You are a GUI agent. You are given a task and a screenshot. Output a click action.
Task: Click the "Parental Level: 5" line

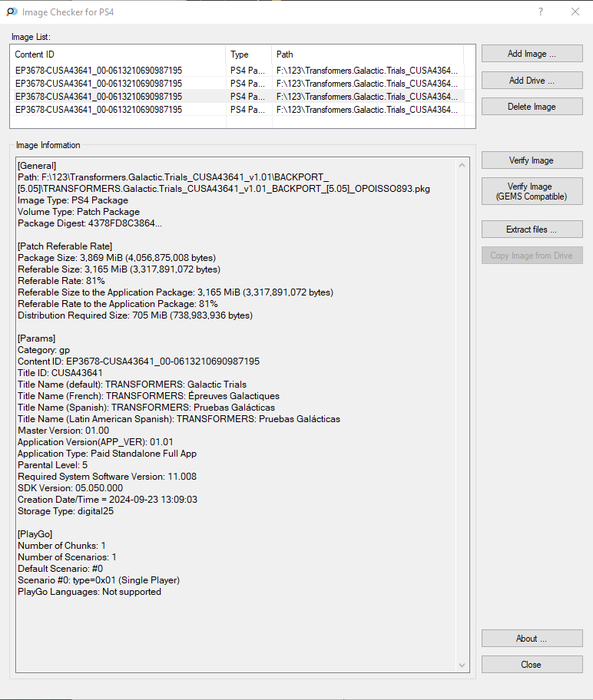click(52, 464)
